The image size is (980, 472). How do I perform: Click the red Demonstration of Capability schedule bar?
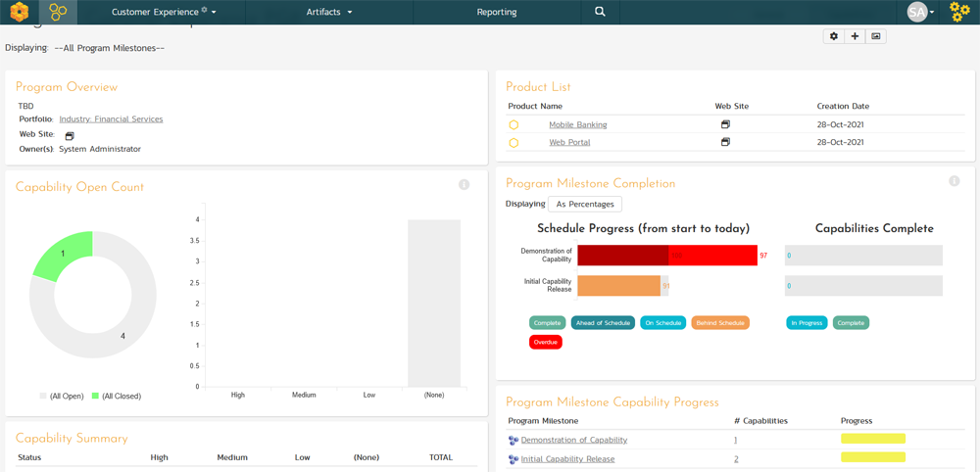coord(666,256)
